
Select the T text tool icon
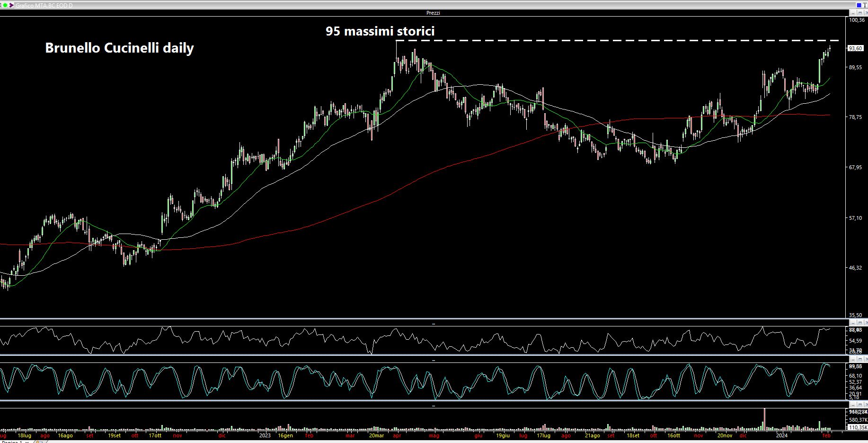865,5
